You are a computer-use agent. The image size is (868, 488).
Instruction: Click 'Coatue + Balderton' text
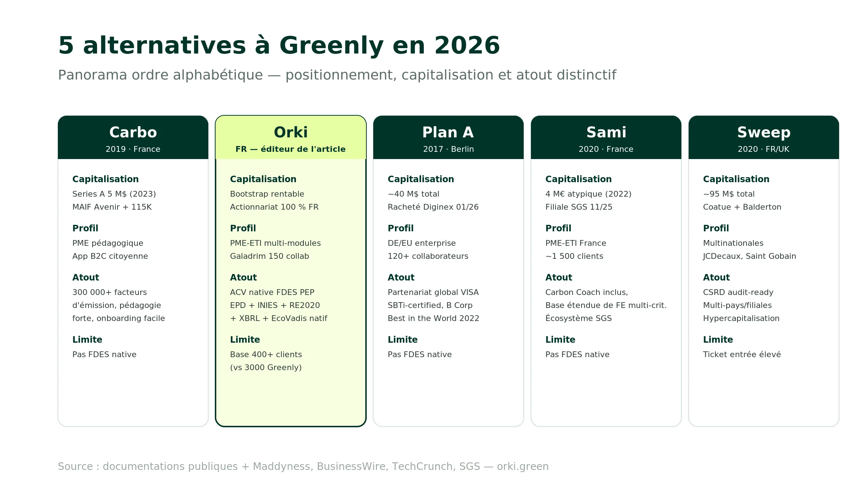(x=742, y=207)
